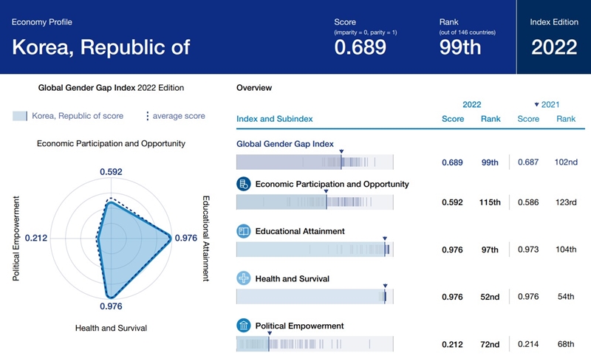Open the Global Gender Gap Index link

(285, 144)
